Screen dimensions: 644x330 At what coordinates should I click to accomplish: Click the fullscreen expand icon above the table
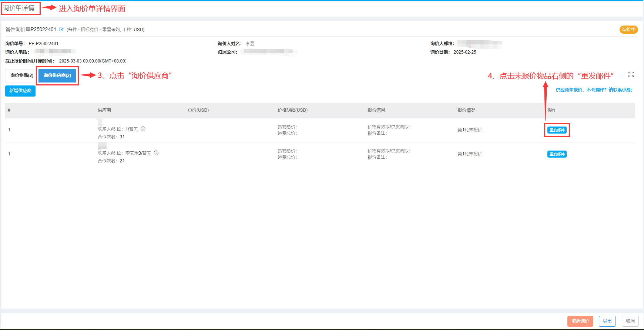631,75
